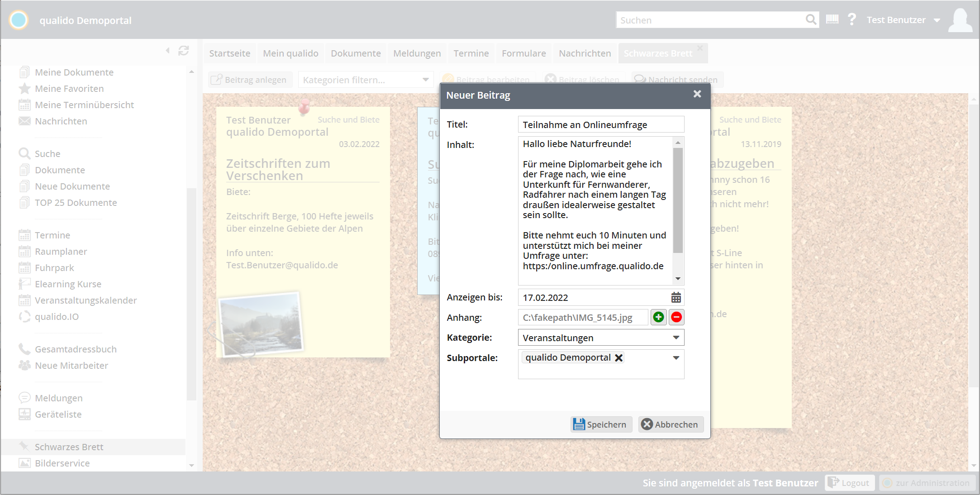This screenshot has width=980, height=495.
Task: Remove qualido Demoportal subportal tag
Action: click(x=619, y=357)
